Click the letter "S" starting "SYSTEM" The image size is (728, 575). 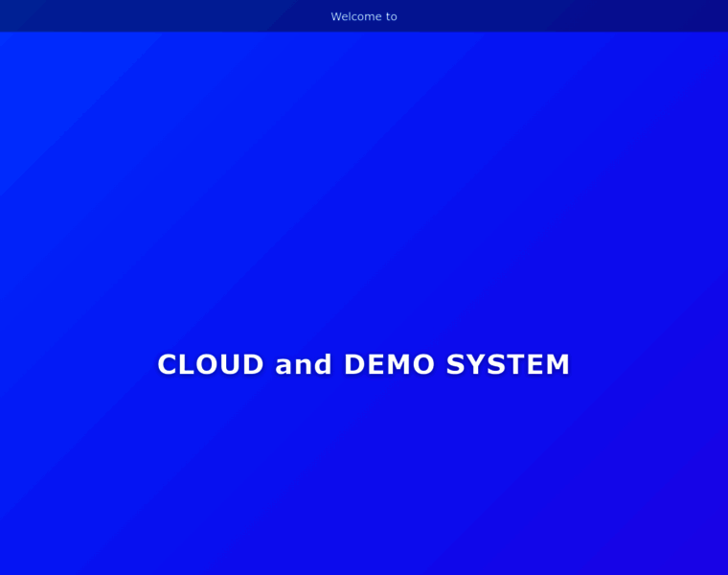(x=457, y=364)
